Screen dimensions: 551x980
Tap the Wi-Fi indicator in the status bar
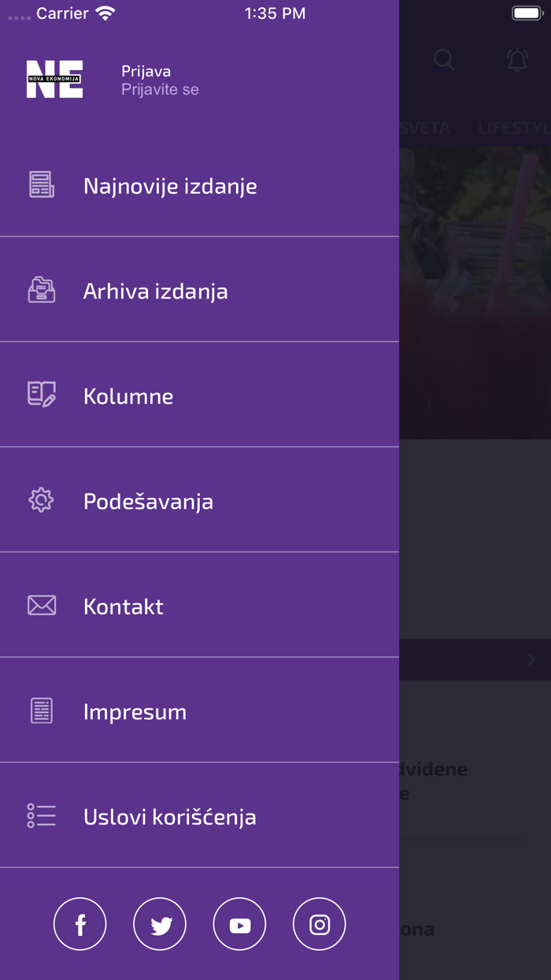coord(103,13)
